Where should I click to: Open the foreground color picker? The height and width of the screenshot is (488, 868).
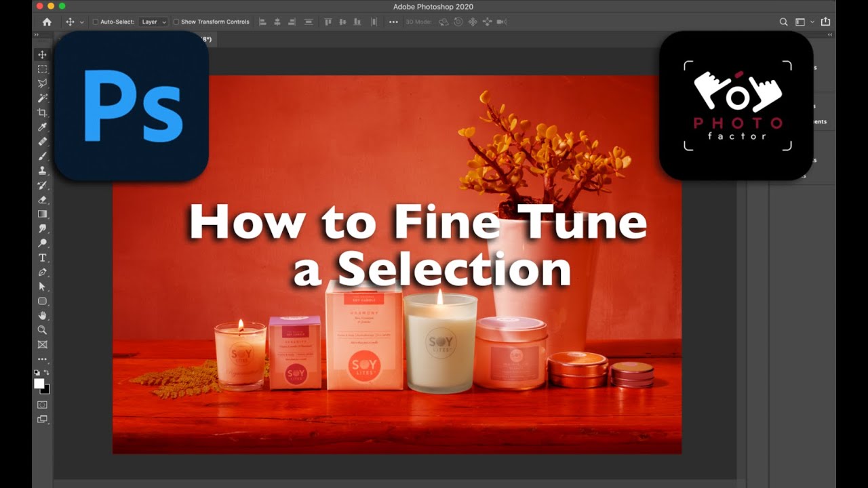pyautogui.click(x=39, y=383)
